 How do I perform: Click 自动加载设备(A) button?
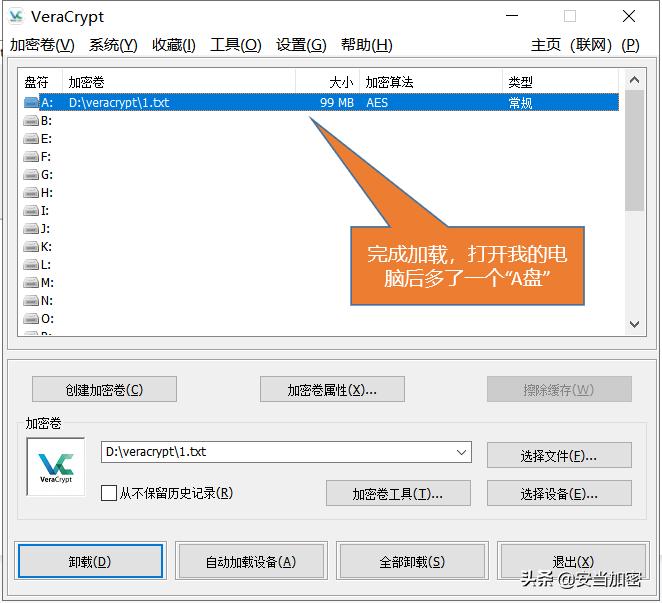[251, 561]
